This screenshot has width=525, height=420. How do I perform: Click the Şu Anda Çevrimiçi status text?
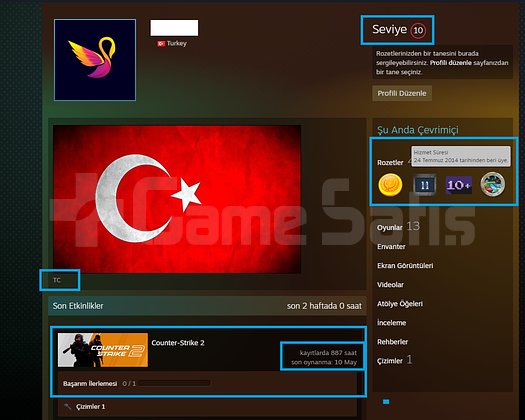point(418,130)
